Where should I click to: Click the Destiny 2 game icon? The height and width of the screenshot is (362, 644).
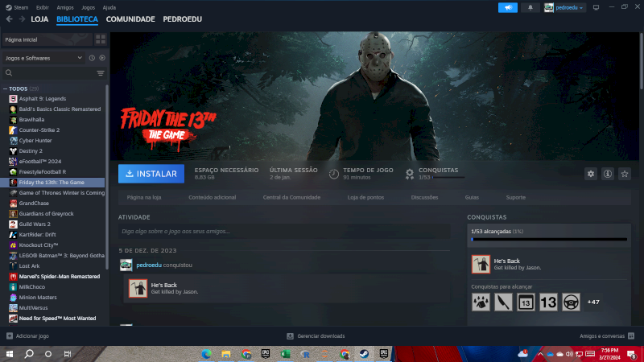pyautogui.click(x=13, y=150)
